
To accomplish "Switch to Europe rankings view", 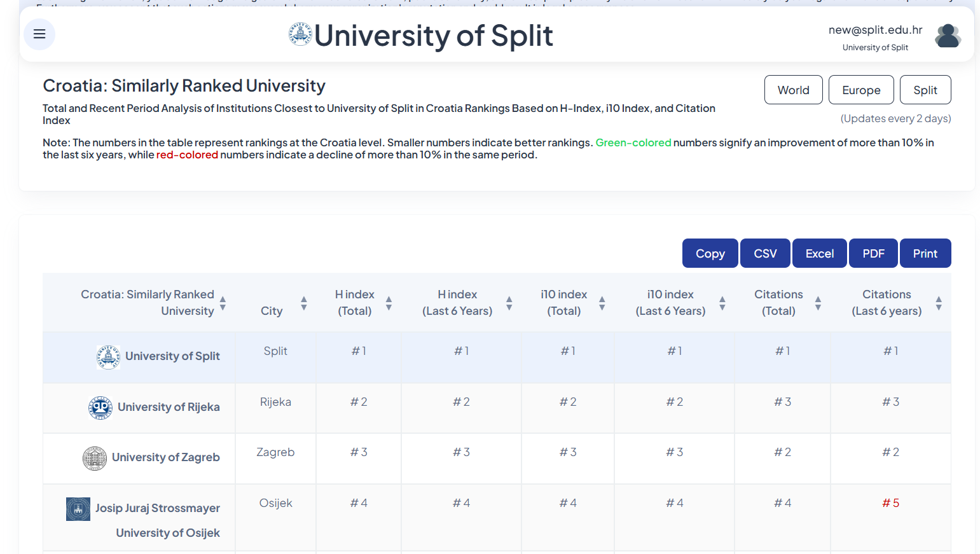I will click(x=861, y=90).
